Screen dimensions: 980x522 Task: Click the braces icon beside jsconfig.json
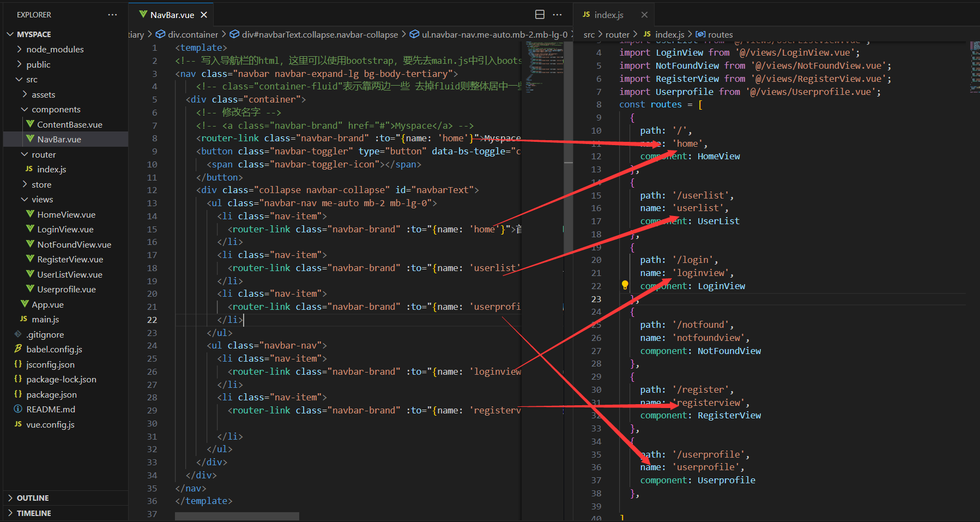coord(18,364)
